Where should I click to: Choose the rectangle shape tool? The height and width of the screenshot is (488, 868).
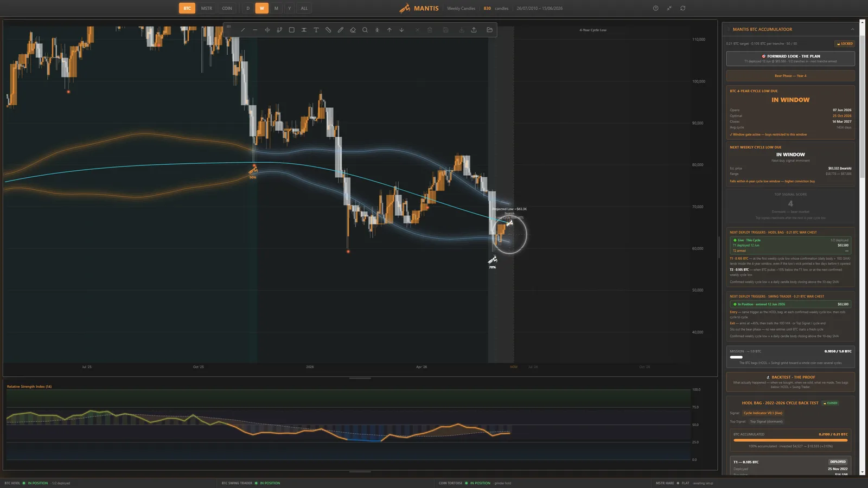[x=292, y=30]
